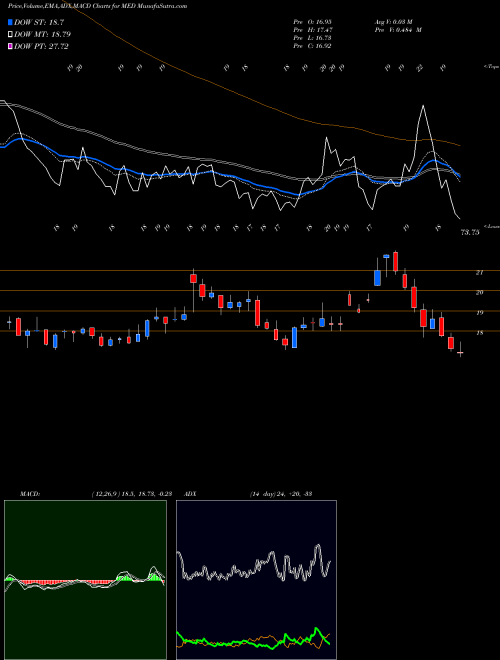The image size is (500, 660).
Task: Click the 'Pre H: 17.47' high value
Action: click(313, 30)
